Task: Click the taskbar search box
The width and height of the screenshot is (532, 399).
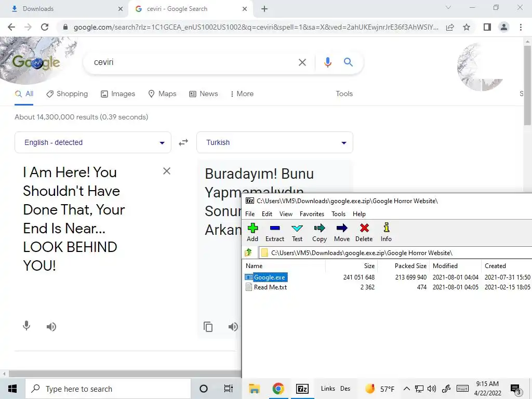Action: point(108,389)
